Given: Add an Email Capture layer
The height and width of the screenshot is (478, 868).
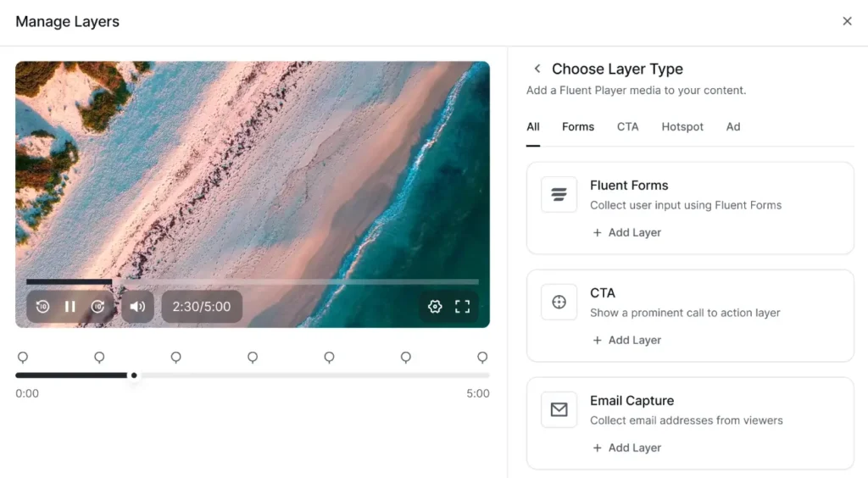Looking at the screenshot, I should coord(626,448).
